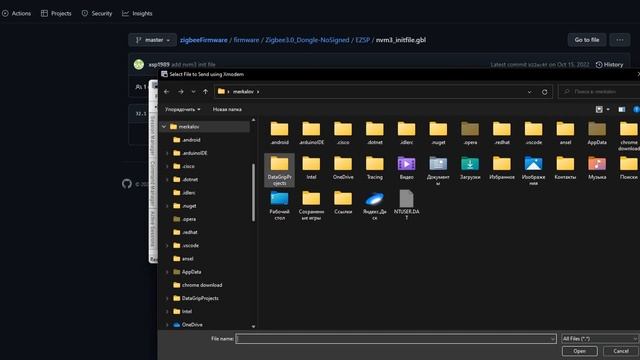Select ansel folder in file grid
Viewport: 640px width, 360px height.
tap(565, 133)
